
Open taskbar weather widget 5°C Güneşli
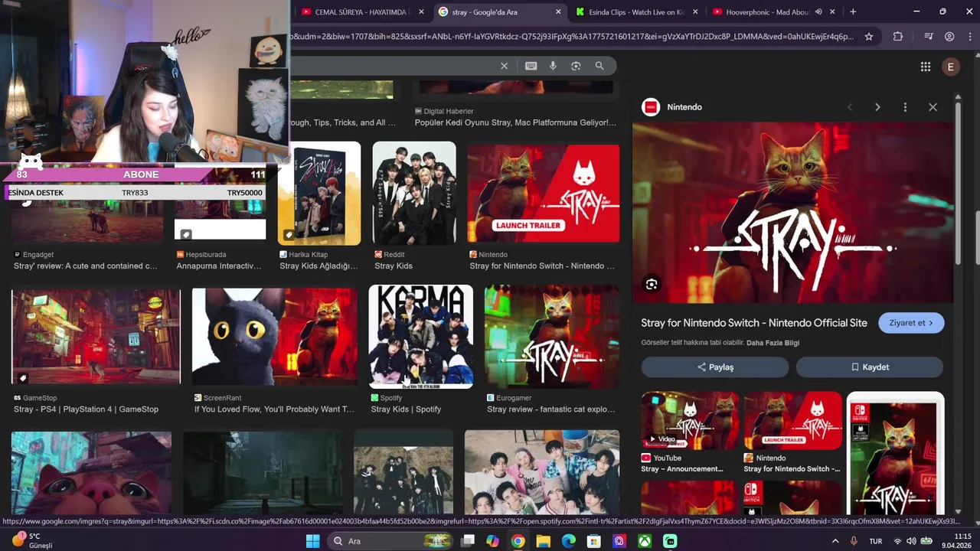tap(32, 540)
